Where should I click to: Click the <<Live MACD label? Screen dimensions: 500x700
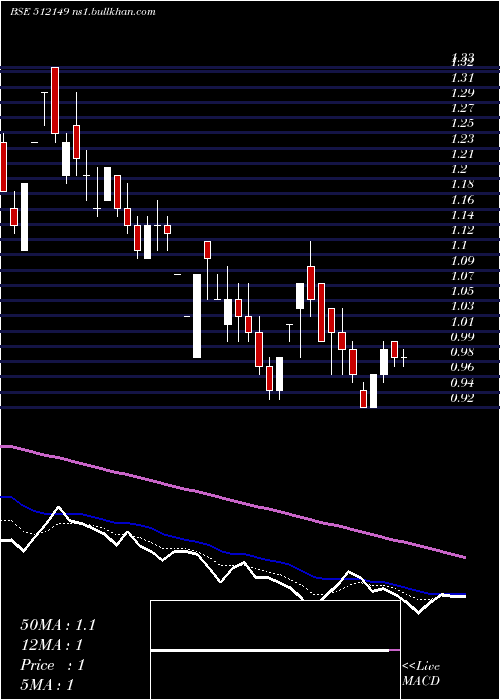[421, 674]
